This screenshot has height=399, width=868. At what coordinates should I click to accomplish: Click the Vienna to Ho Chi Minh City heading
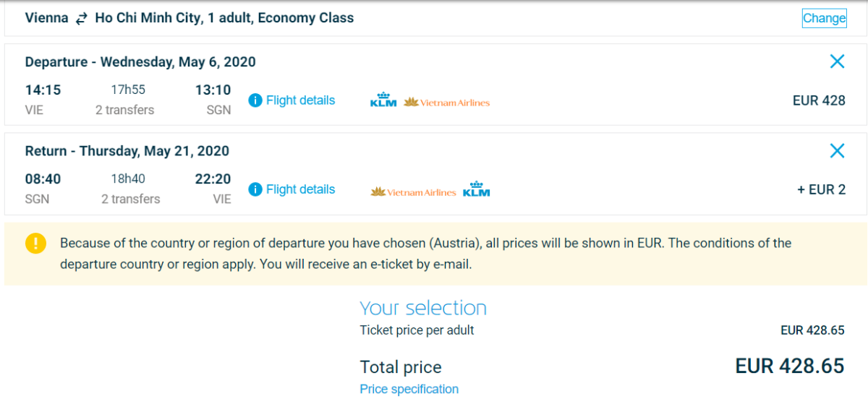[x=190, y=18]
